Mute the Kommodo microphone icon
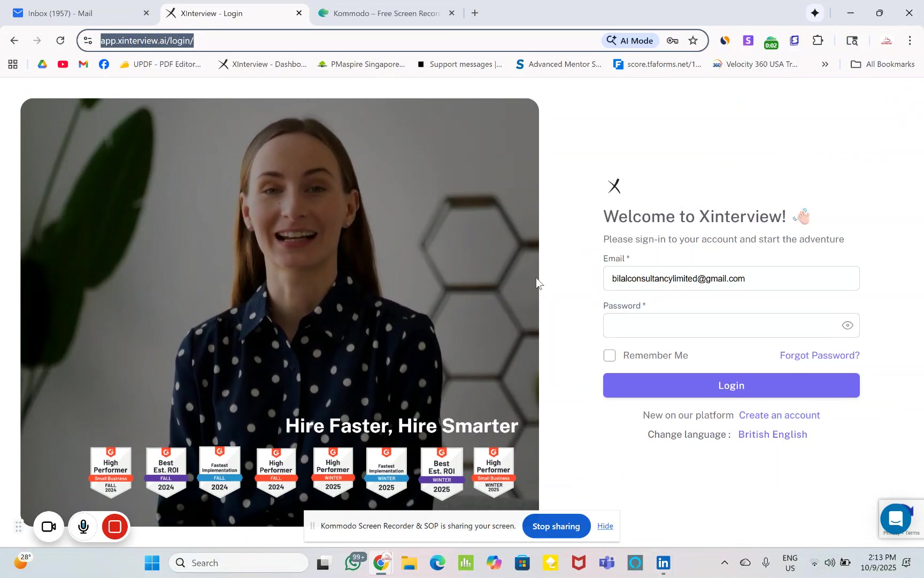 coord(83,527)
